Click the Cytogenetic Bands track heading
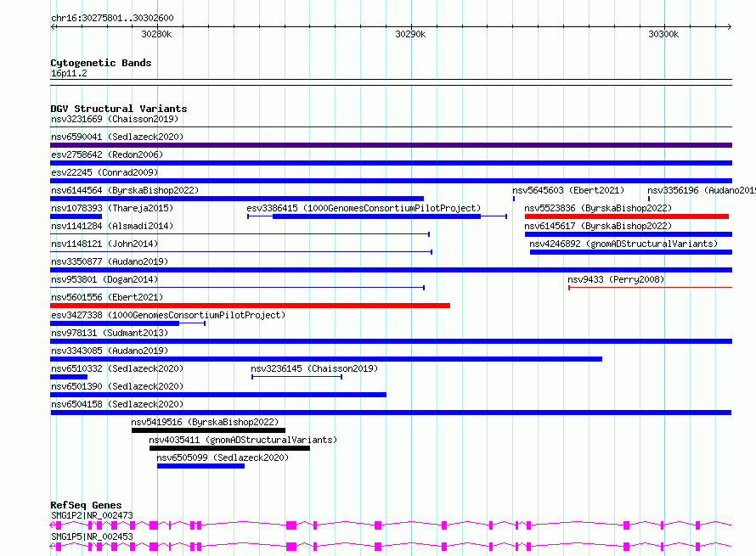The width and height of the screenshot is (756, 556). 101,63
